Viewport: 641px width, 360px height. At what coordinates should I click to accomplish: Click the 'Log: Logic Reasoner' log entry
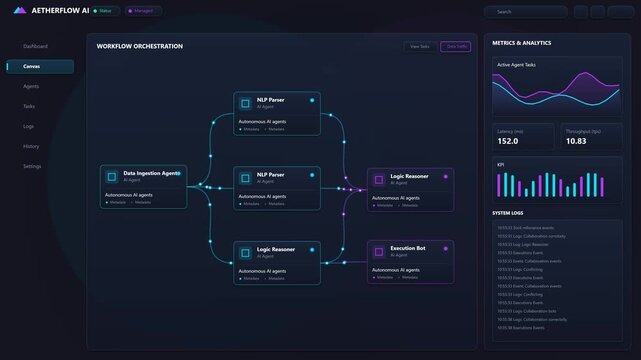[523, 244]
